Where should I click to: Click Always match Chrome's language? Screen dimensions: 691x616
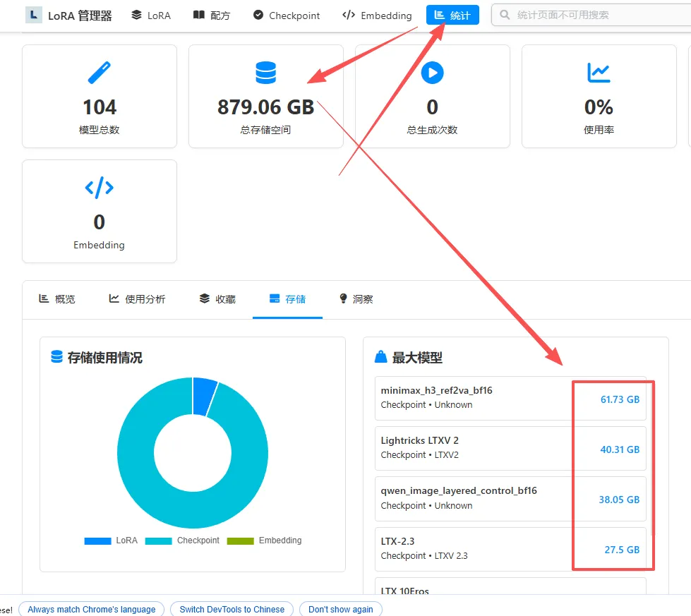(x=92, y=610)
